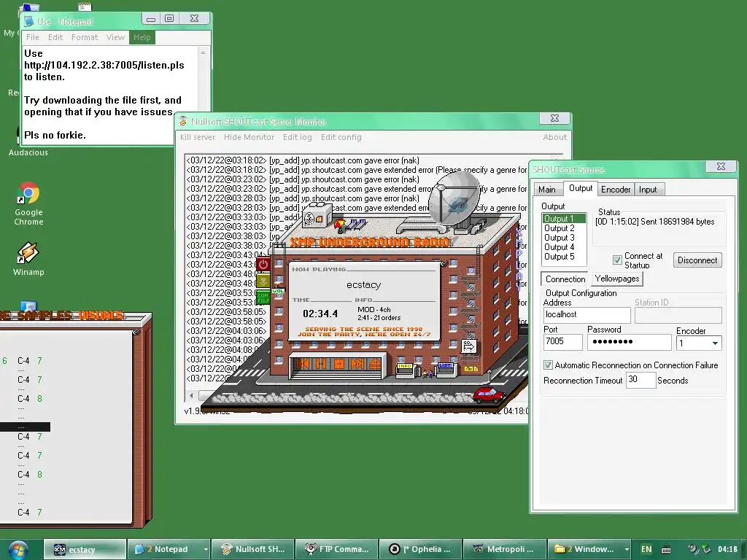Open the Windows Start orb
The height and width of the screenshot is (560, 747).
[18, 550]
